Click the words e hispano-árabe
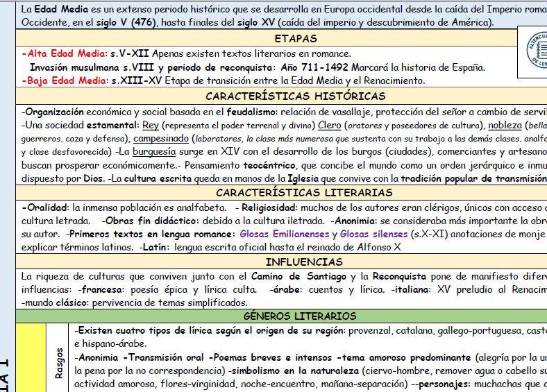Image resolution: width=547 pixels, height=392 pixels. tap(110, 344)
